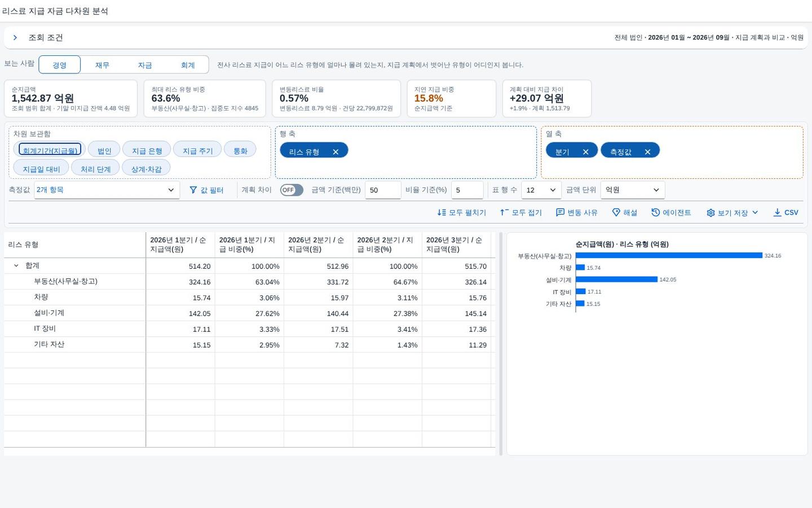
Task: Remove 분기 chip from column axis
Action: [x=585, y=152]
